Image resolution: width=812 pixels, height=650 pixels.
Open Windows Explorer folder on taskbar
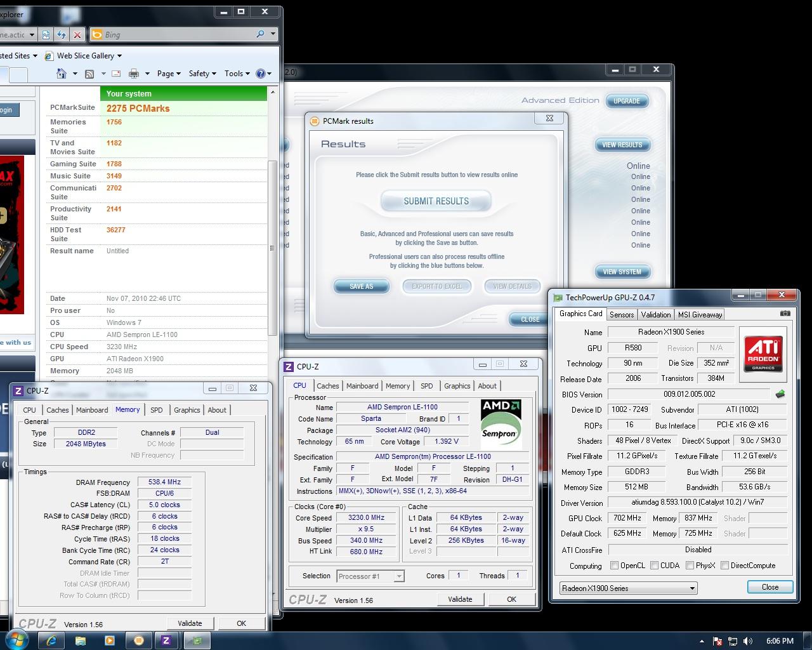pos(81,640)
